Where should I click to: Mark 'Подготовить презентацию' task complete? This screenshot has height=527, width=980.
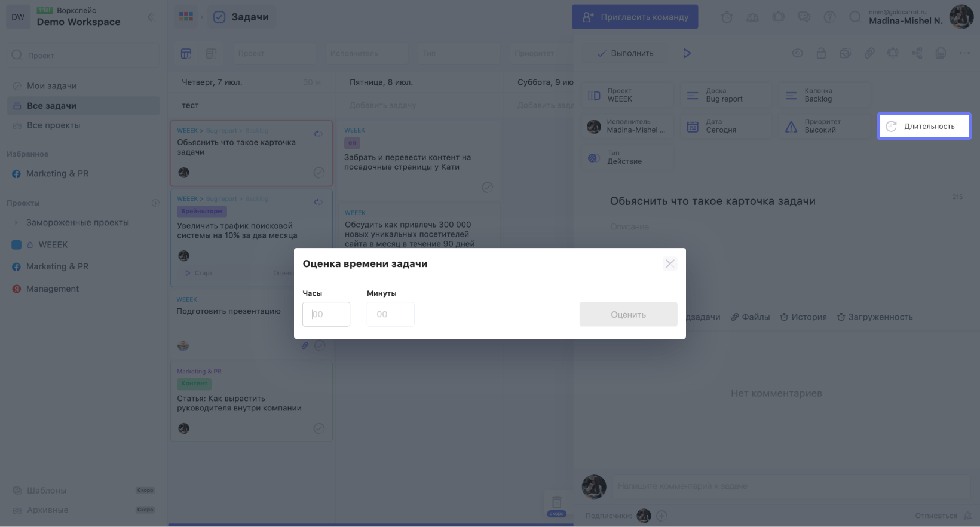pyautogui.click(x=320, y=345)
